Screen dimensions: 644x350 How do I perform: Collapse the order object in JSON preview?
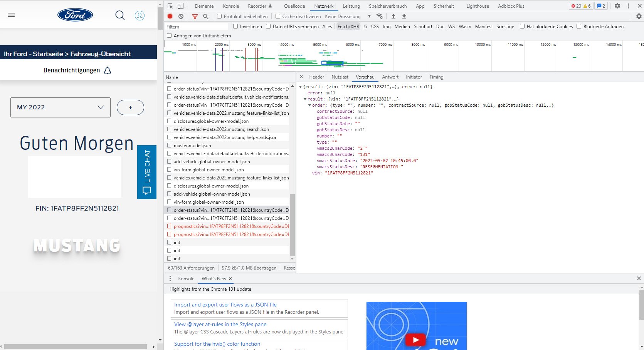pos(309,105)
